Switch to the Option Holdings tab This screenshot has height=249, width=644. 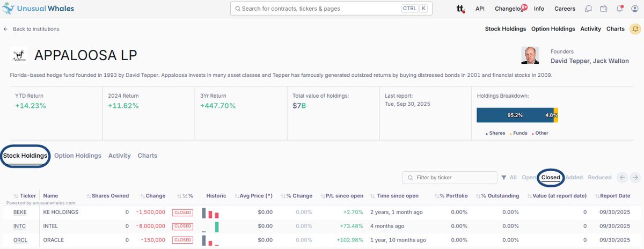(x=78, y=156)
